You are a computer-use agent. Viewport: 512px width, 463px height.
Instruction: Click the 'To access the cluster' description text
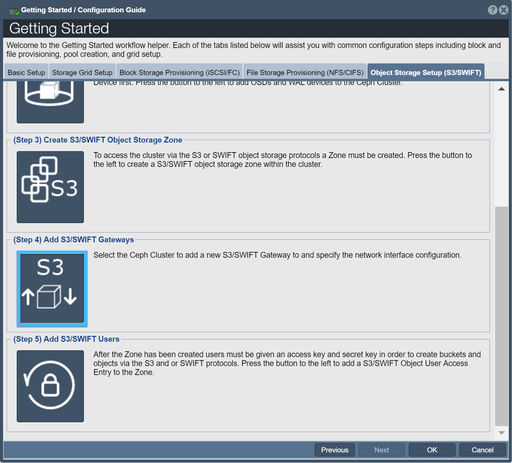tap(282, 160)
